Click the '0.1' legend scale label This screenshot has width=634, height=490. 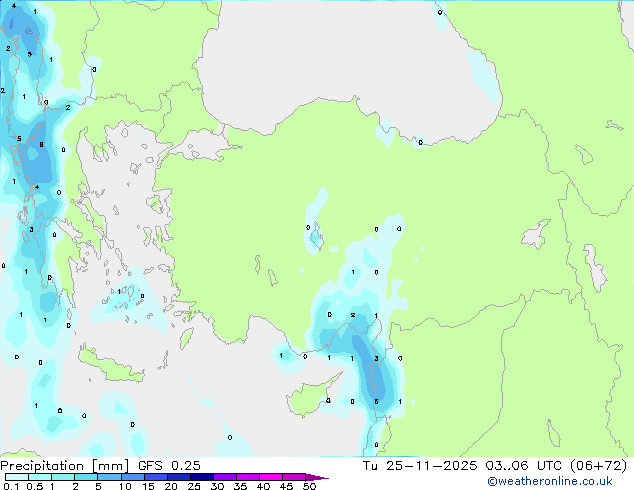11,486
